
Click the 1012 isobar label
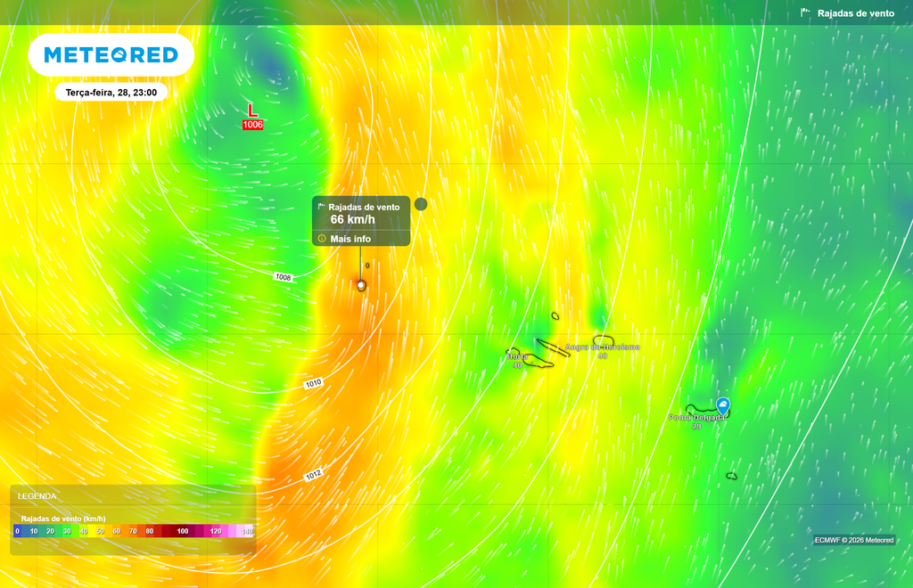313,475
